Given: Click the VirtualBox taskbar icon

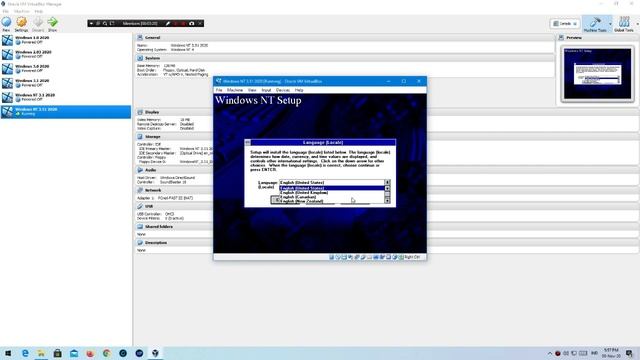Looking at the screenshot, I should [155, 353].
